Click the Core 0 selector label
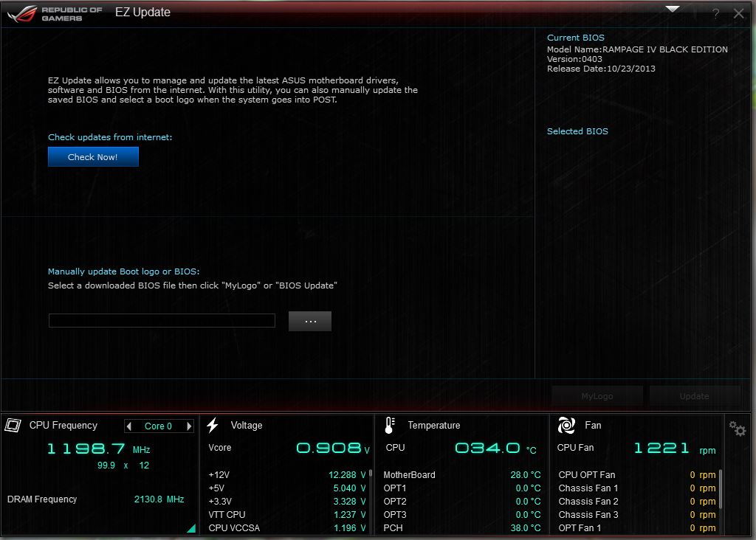 pyautogui.click(x=158, y=426)
